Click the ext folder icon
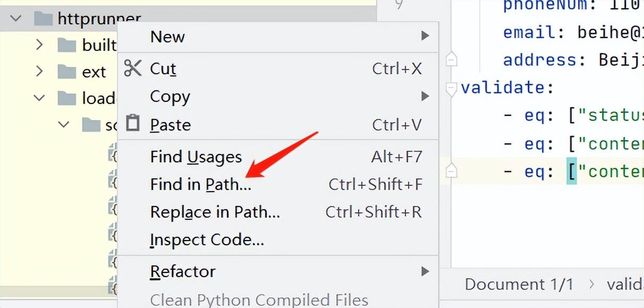 (x=67, y=72)
